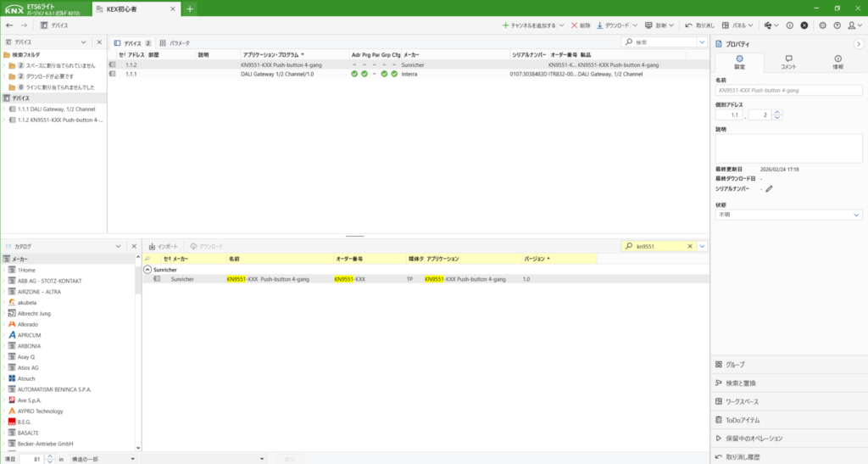Click the red X delete toolbar button
This screenshot has height=464, width=868.
coord(580,25)
